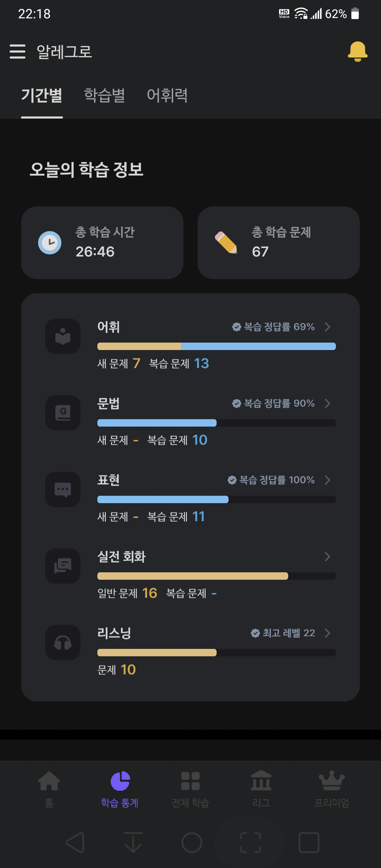This screenshot has height=868, width=381.
Task: Open the hamburger menu
Action: tap(17, 52)
